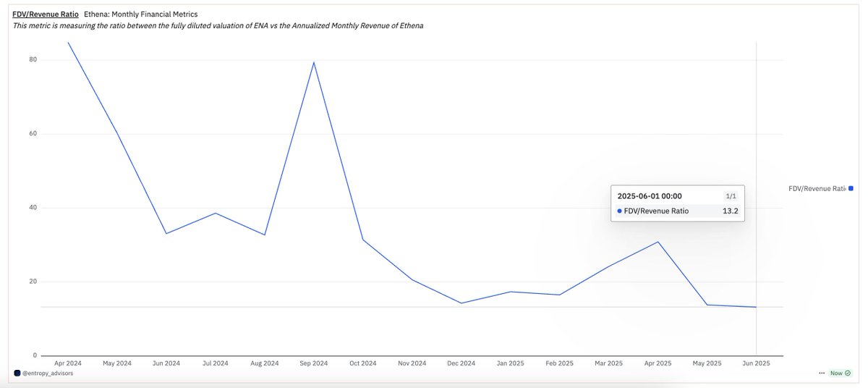Click the Ethena: Monthly Financial Metrics subtitle
Viewport: 868px width, 388px height.
point(141,14)
